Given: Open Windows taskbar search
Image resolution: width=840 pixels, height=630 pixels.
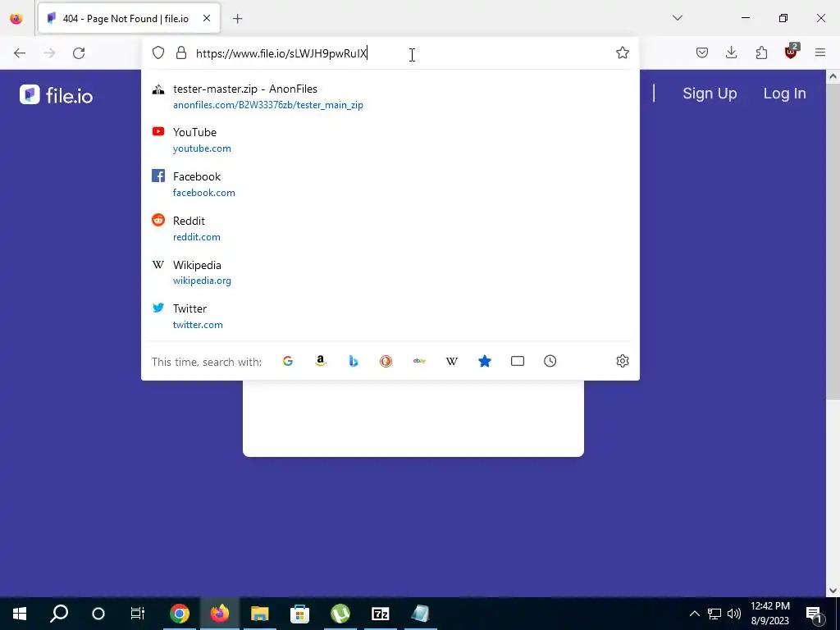Looking at the screenshot, I should coord(59,614).
